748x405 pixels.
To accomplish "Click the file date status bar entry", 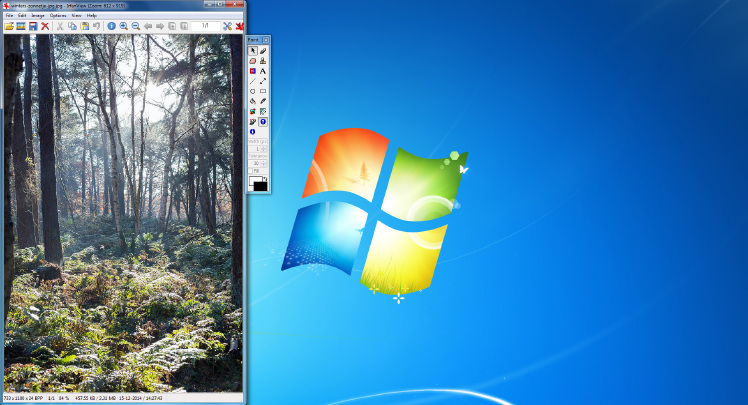I will [141, 398].
